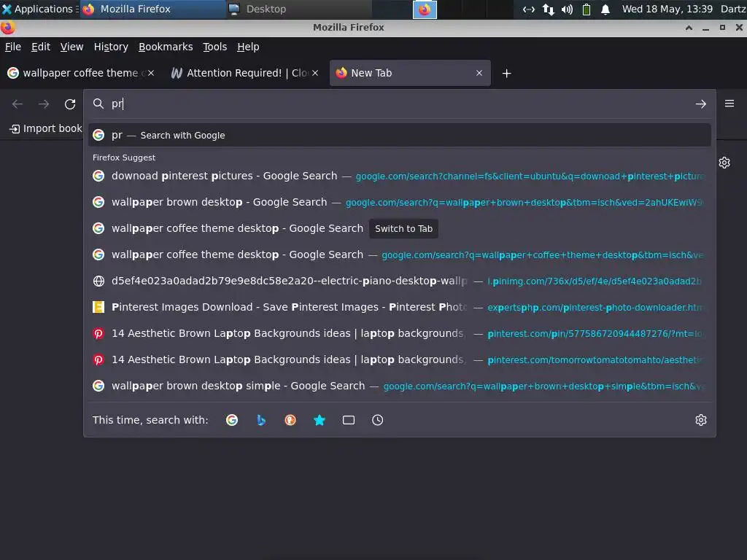Open the Edit menu
This screenshot has width=747, height=560.
click(x=41, y=47)
